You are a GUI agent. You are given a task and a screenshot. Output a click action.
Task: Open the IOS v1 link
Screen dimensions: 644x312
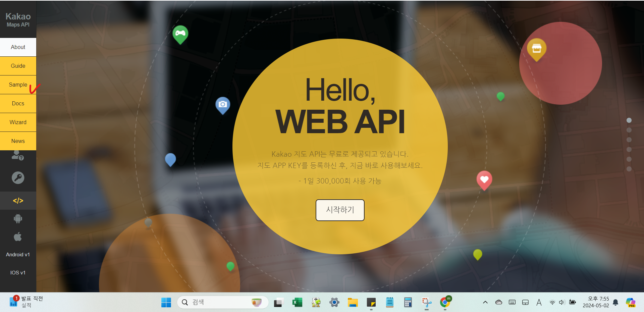18,273
